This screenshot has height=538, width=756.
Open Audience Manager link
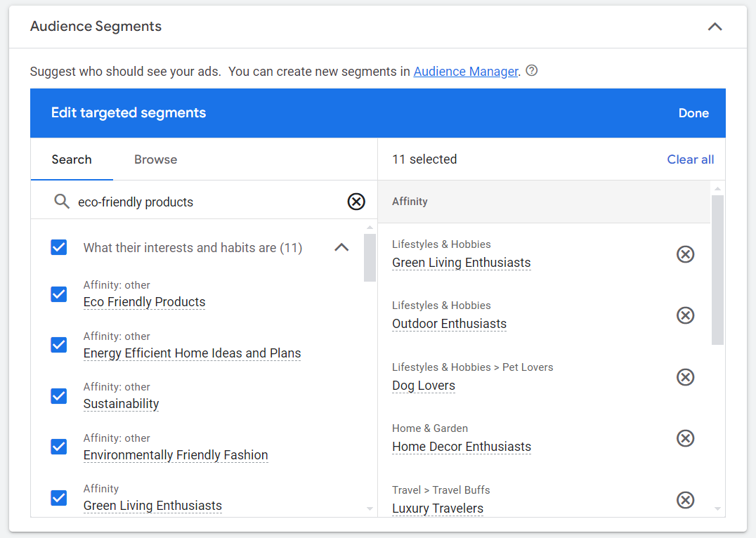point(466,71)
